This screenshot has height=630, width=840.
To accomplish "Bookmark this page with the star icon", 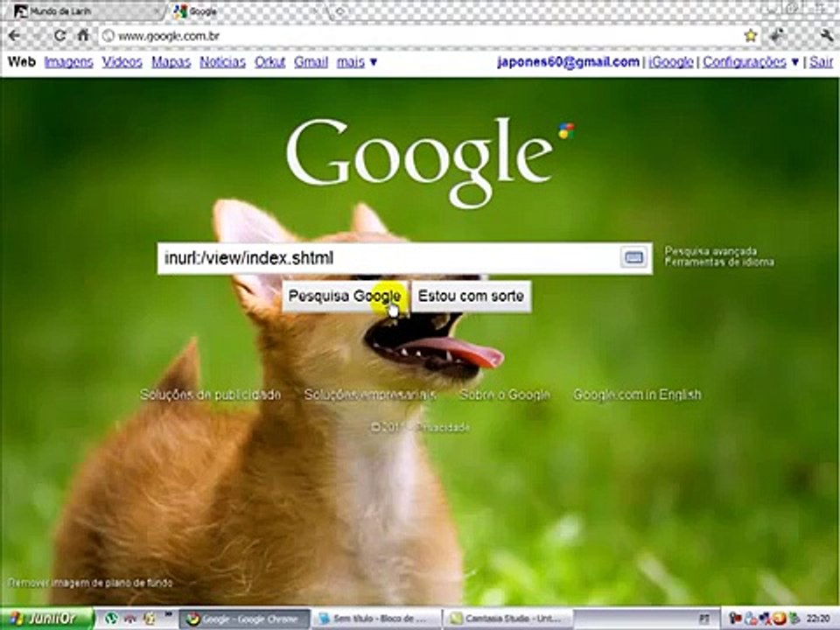I will point(751,36).
